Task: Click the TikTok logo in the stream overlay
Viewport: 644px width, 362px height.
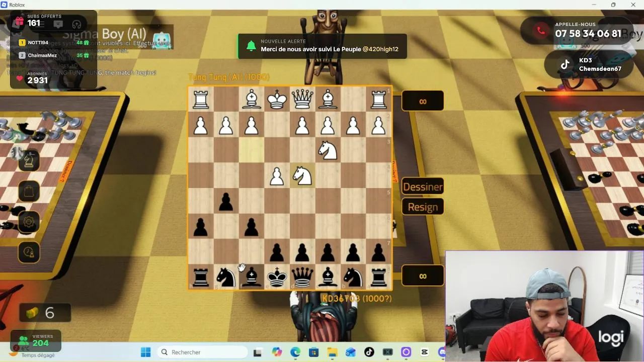Action: [565, 64]
